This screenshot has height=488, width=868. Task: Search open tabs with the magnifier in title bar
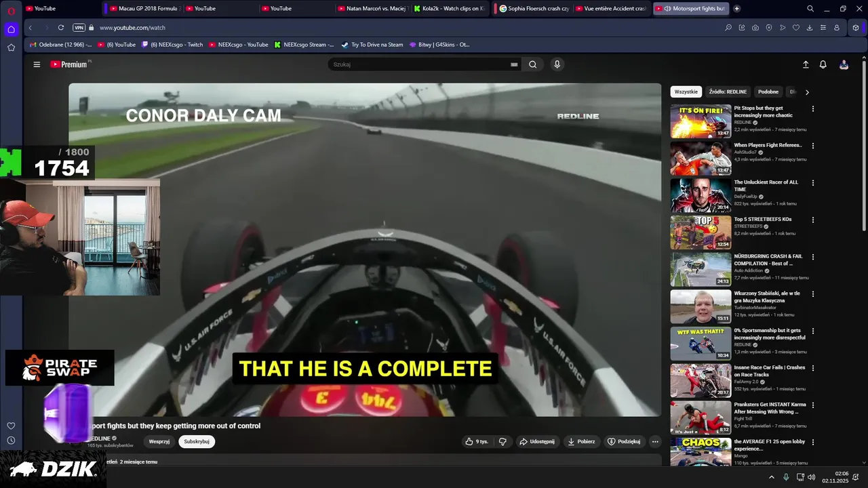(x=810, y=9)
